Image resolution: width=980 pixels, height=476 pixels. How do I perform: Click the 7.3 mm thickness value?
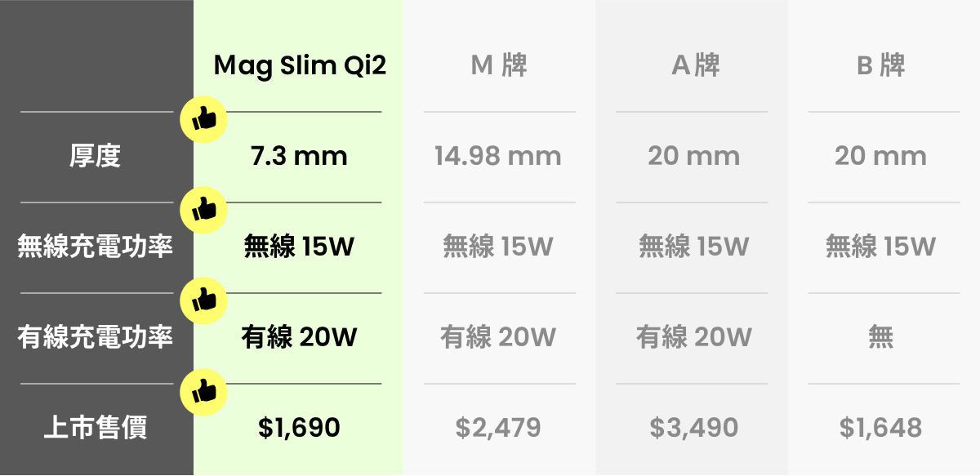tap(299, 156)
